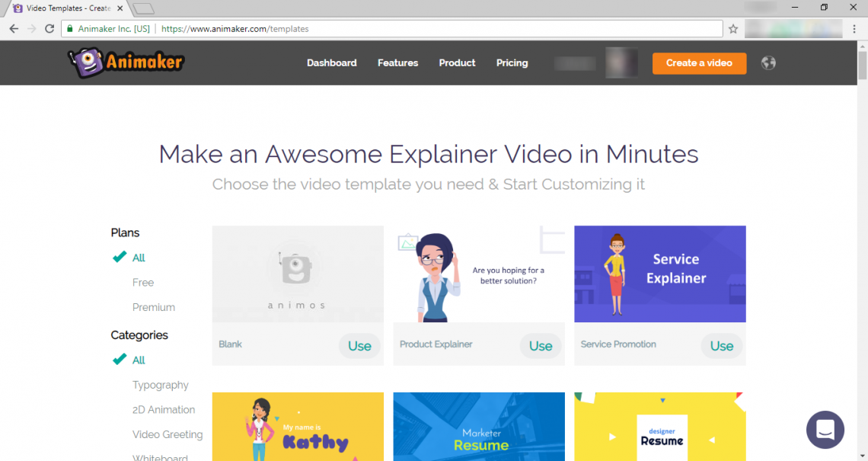Open the Chrome three-dot menu
Viewport: 868px width, 461px height.
pyautogui.click(x=855, y=29)
